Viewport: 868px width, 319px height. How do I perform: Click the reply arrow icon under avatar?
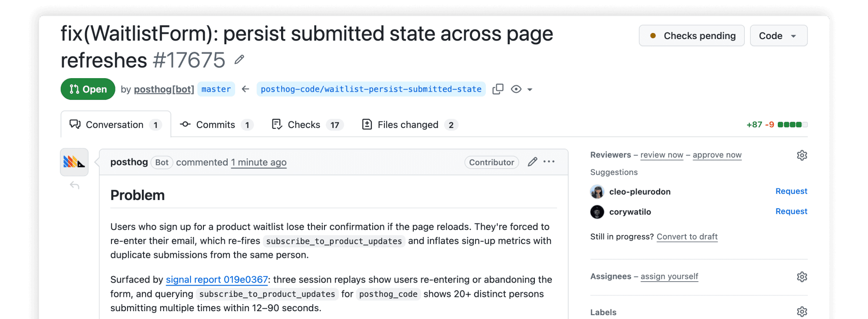point(75,185)
